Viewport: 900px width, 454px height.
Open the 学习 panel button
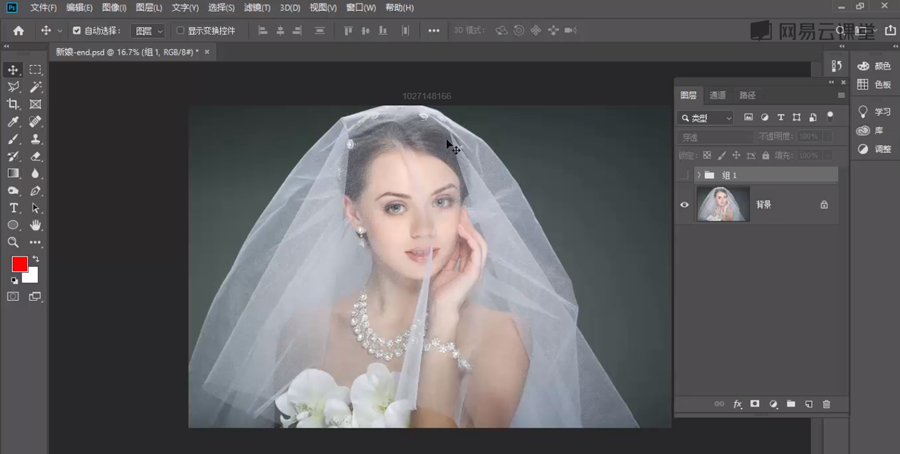click(873, 112)
